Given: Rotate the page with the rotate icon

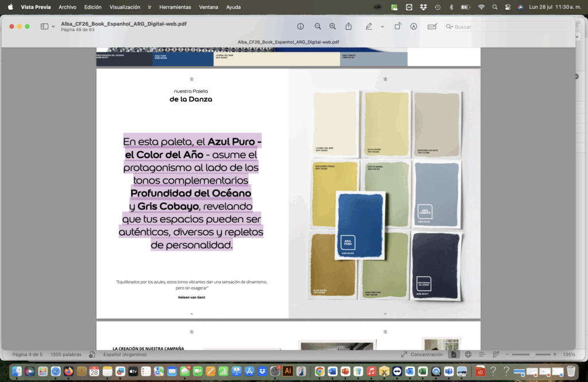Looking at the screenshot, I should point(398,26).
